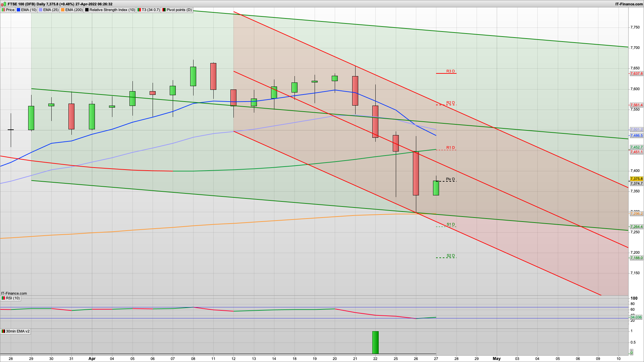Viewport: 644px width, 362px height.
Task: Open the Pivot points (D) indicator label
Action: [x=179, y=10]
